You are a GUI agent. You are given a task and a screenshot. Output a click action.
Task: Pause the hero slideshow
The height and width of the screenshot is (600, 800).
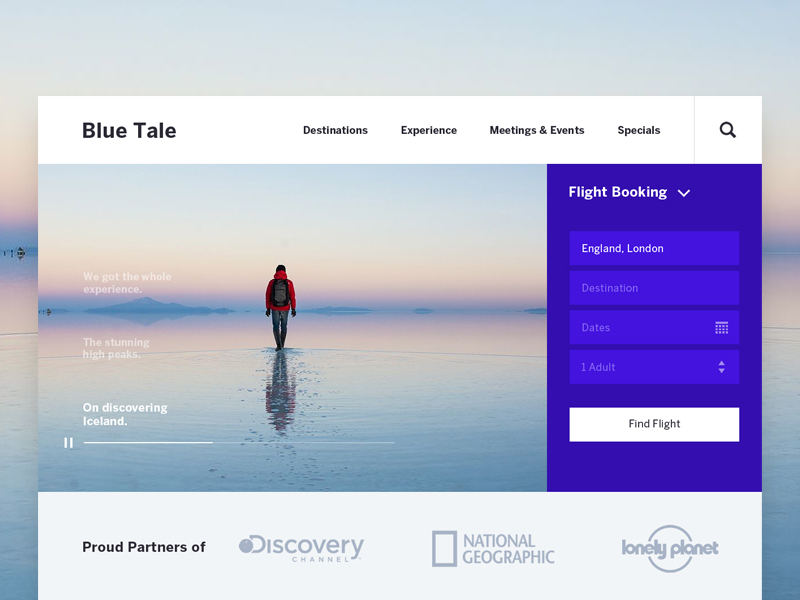click(68, 443)
